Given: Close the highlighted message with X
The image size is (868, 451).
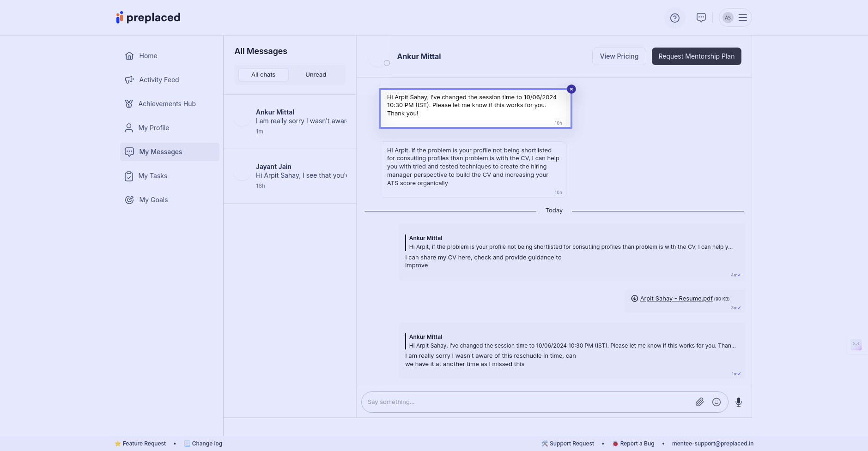Looking at the screenshot, I should click(x=571, y=89).
